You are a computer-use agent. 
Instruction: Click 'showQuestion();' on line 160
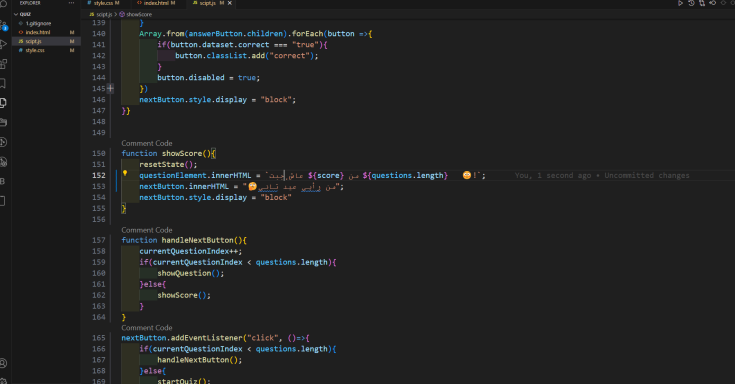(x=191, y=273)
